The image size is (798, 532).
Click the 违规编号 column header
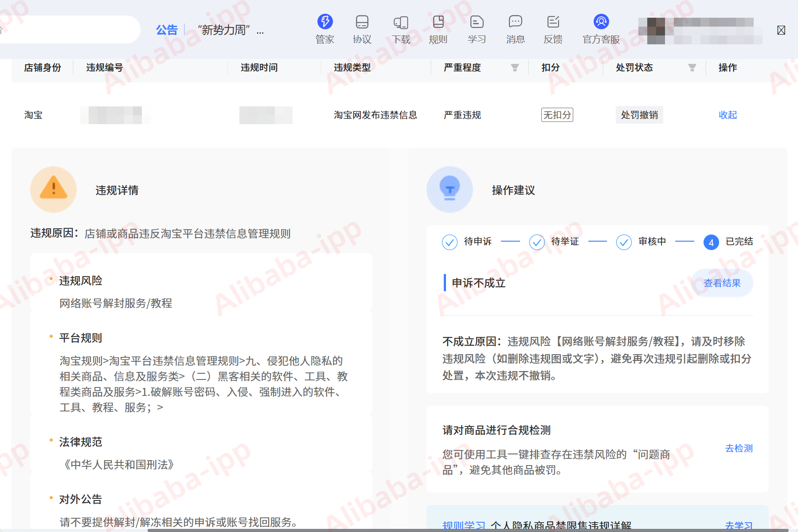click(105, 67)
